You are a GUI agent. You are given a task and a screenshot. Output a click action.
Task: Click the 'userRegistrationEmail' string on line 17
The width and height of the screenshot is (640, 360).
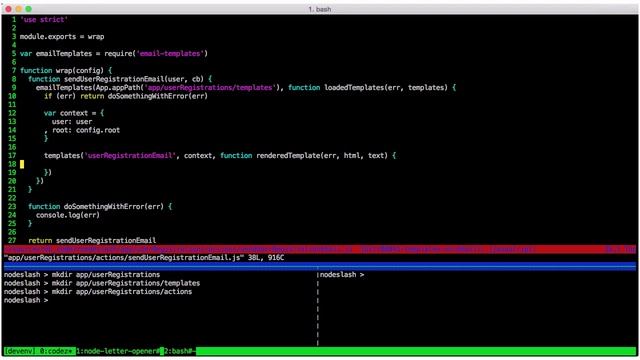pos(130,156)
